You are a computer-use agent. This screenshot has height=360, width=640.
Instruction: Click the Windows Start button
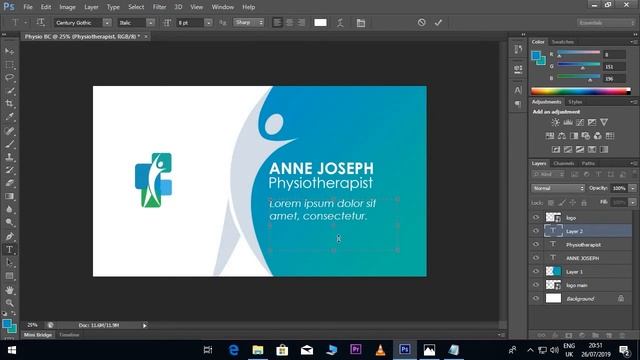pyautogui.click(x=12, y=350)
